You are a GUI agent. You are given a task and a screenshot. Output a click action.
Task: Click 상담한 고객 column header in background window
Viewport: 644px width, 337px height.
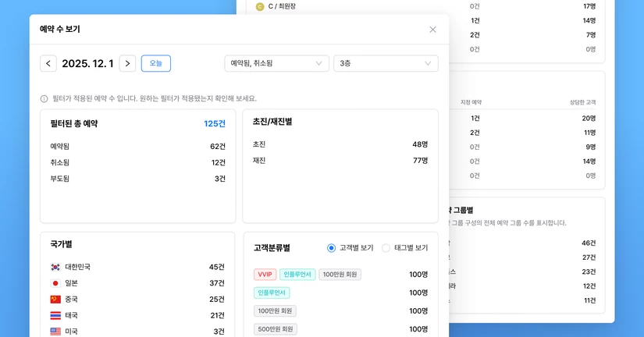[x=582, y=102]
